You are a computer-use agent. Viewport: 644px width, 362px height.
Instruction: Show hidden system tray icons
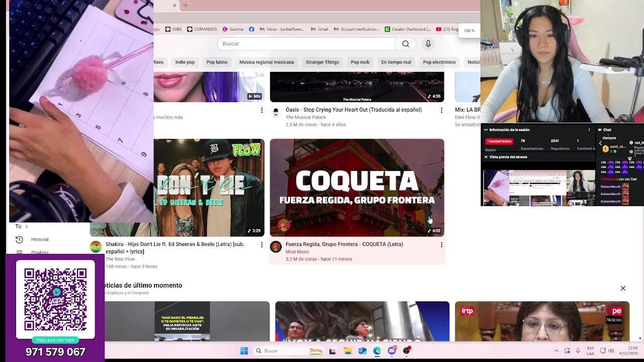[x=556, y=351]
